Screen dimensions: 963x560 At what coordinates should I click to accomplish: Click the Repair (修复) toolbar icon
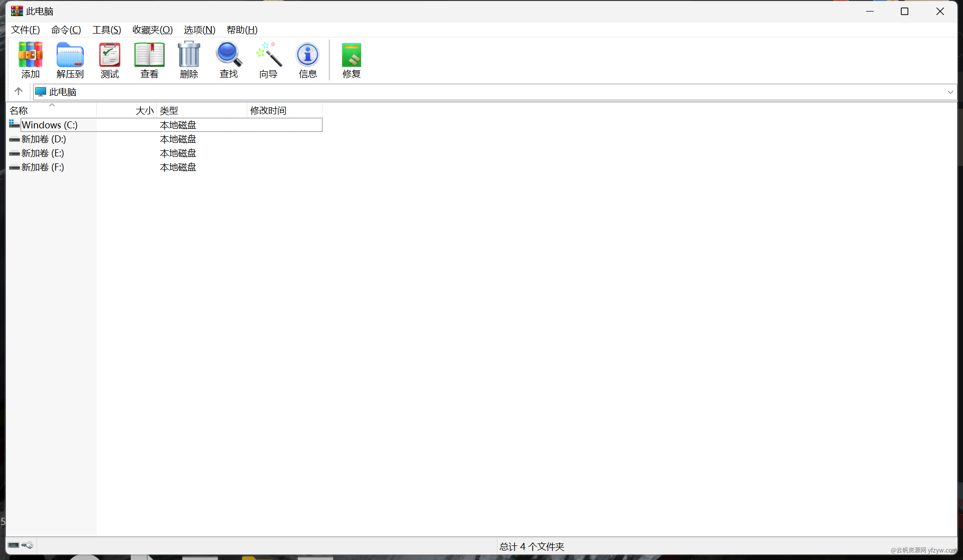tap(351, 55)
